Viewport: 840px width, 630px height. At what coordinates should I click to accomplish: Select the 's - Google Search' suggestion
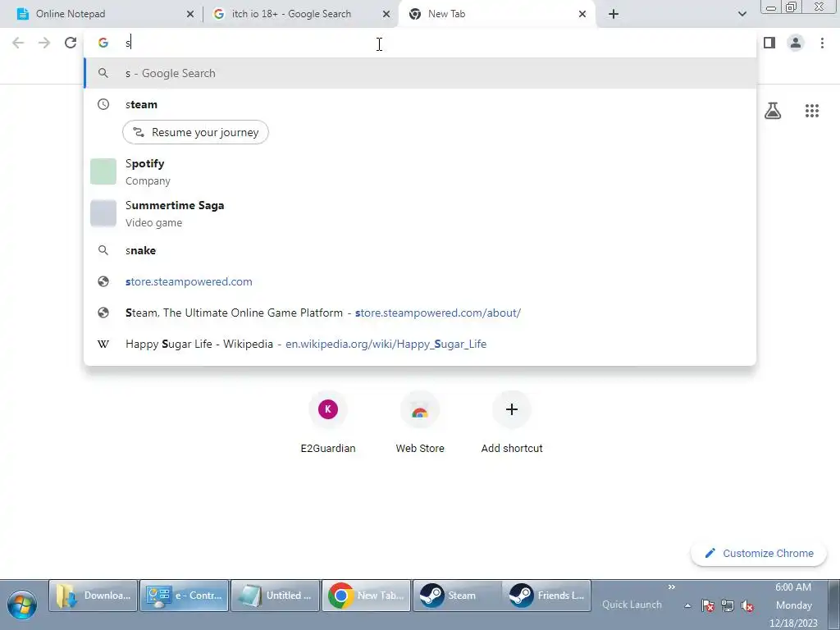point(420,73)
